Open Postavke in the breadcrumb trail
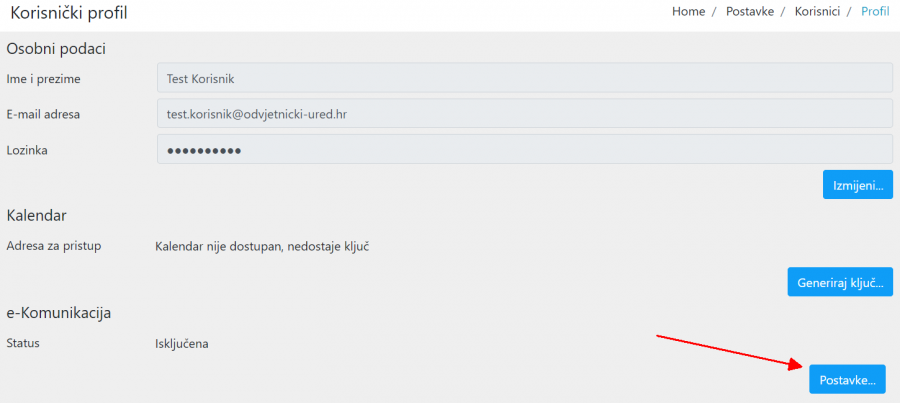900x403 pixels. point(750,12)
